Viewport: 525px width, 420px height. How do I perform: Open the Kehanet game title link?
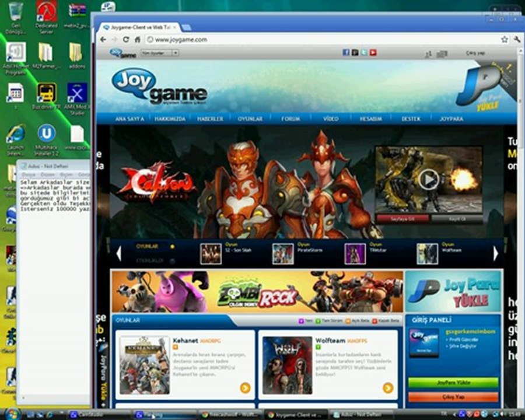point(185,341)
